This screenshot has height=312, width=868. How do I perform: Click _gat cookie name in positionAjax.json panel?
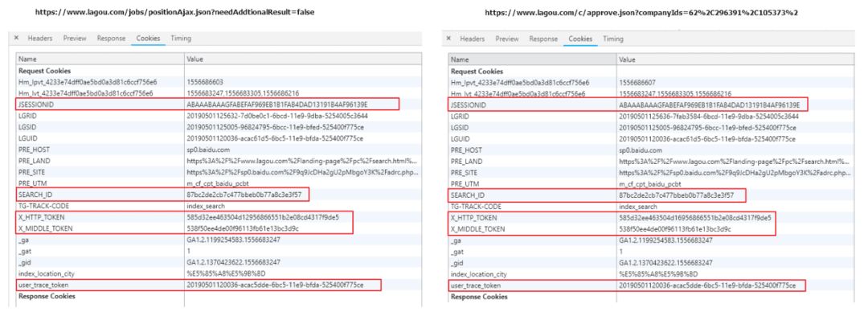tap(25, 251)
